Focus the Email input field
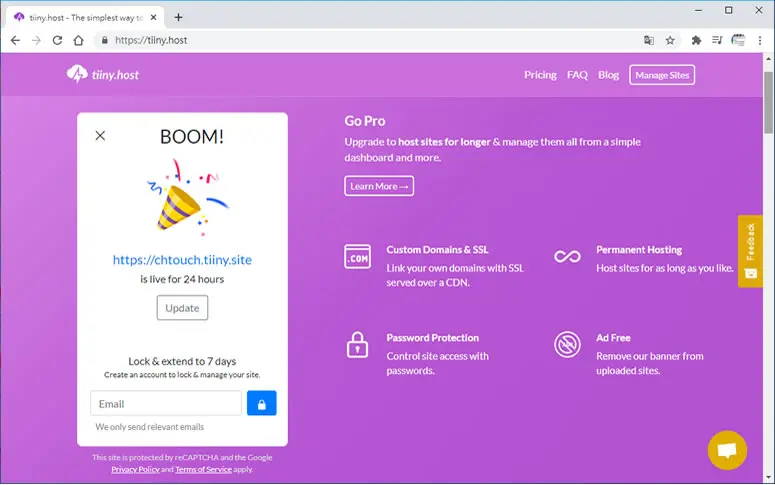 166,403
